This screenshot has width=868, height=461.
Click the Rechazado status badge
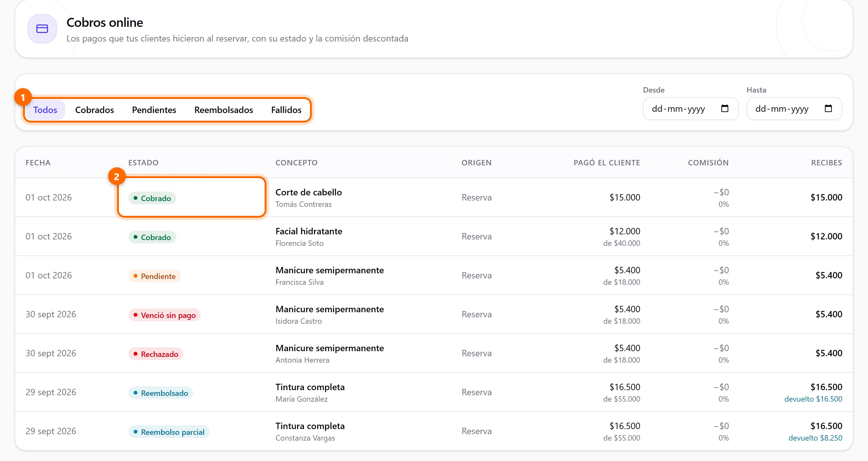156,354
